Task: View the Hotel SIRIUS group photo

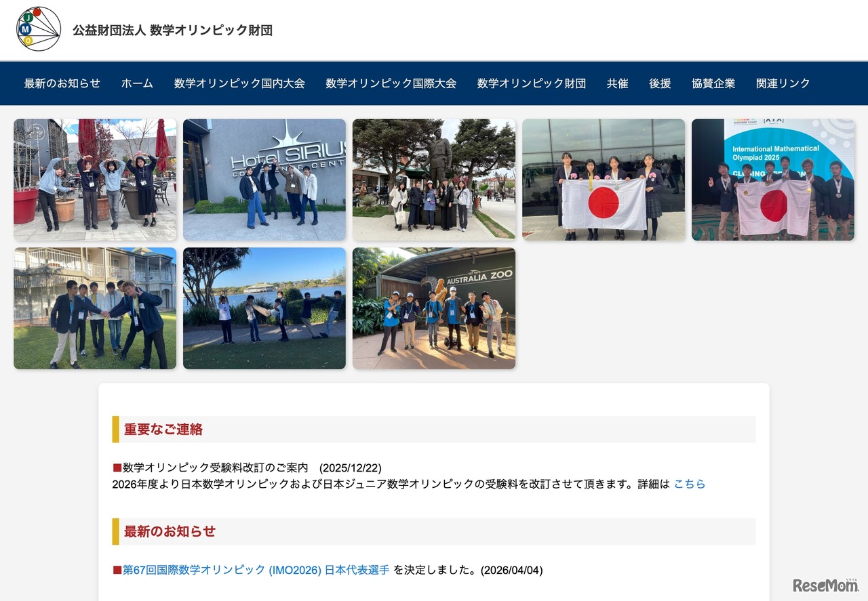Action: coord(264,179)
